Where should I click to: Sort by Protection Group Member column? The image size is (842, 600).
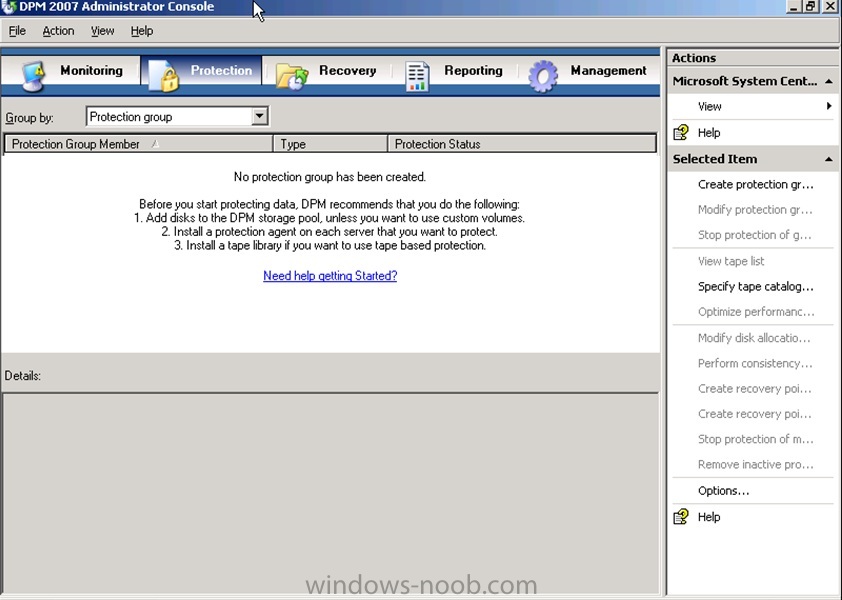pyautogui.click(x=139, y=144)
